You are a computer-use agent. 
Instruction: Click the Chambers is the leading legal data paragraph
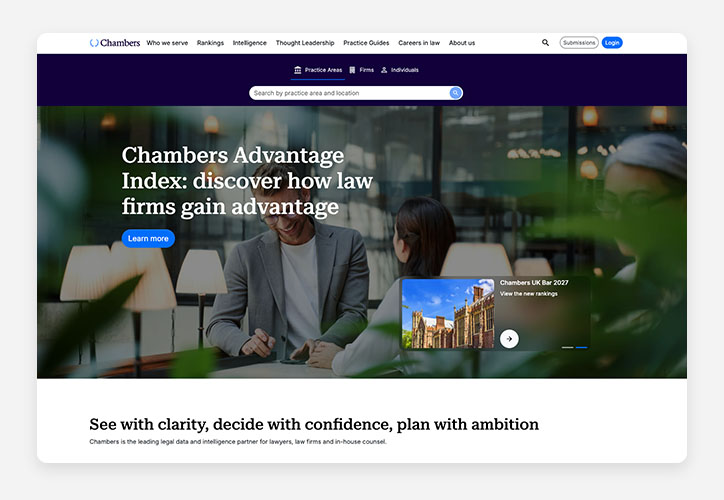click(238, 441)
